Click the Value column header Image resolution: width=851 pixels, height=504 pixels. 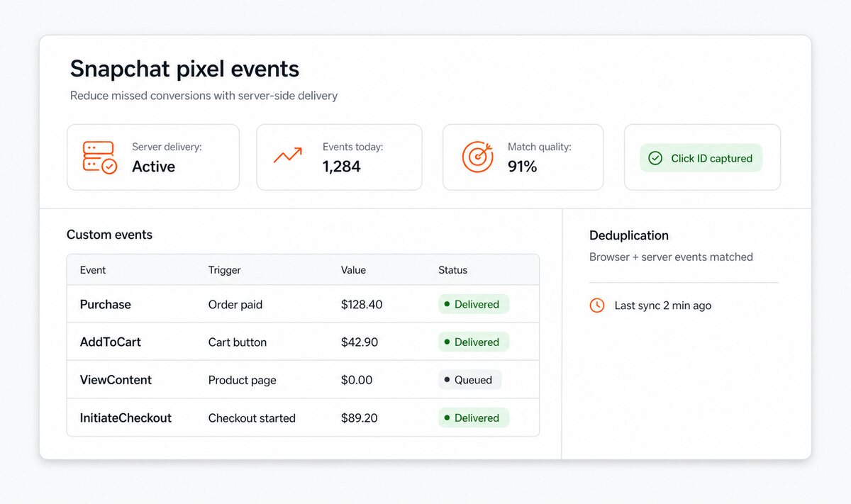pos(353,270)
